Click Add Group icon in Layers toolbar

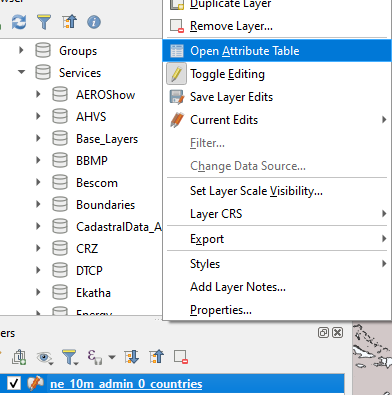pyautogui.click(x=19, y=357)
